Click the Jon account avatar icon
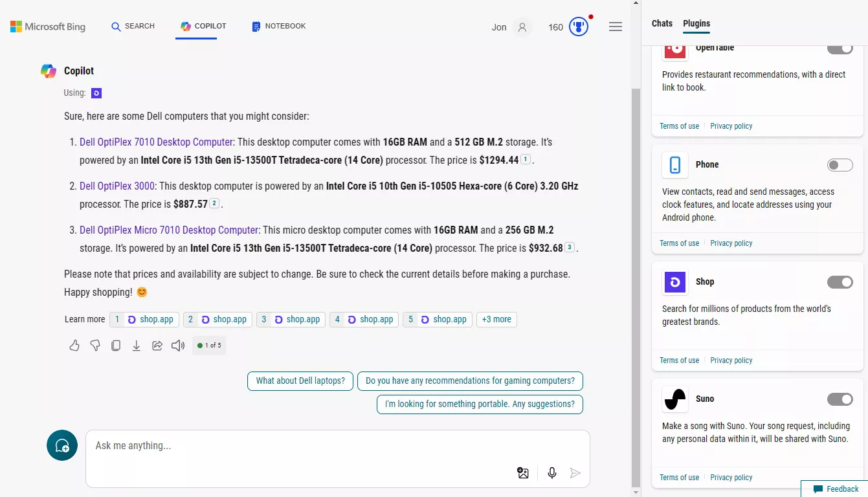The width and height of the screenshot is (868, 497). (x=522, y=27)
